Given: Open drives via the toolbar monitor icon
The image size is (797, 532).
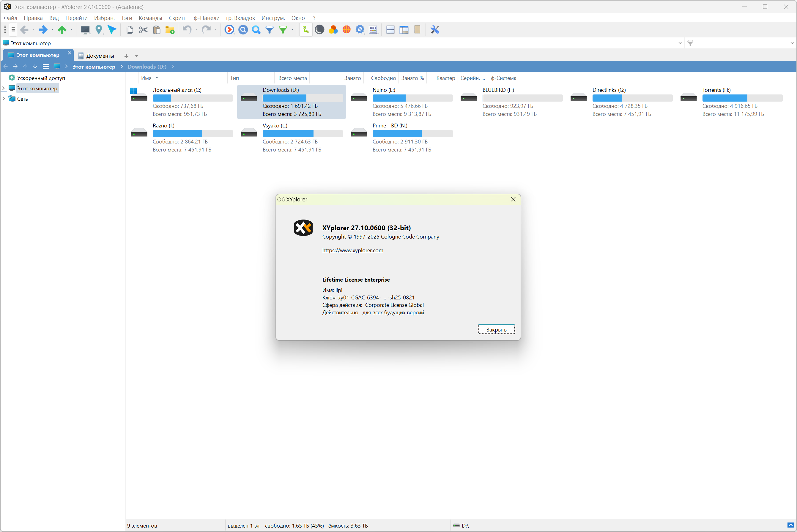Looking at the screenshot, I should click(85, 30).
